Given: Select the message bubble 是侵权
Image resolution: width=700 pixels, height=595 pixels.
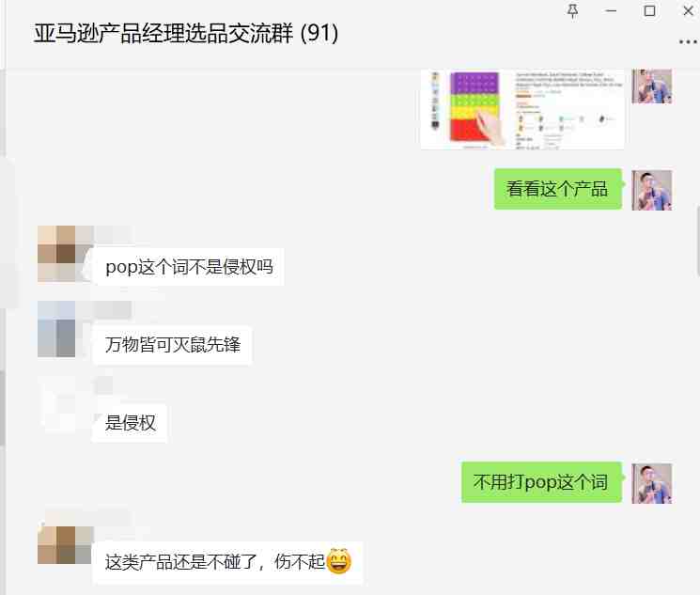Looking at the screenshot, I should click(x=130, y=423).
